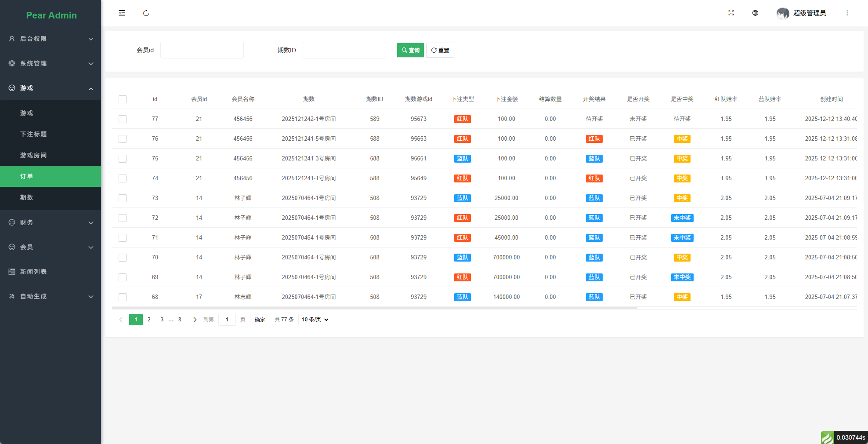
Task: Collapse the sidebar with the menu icon
Action: tap(122, 13)
